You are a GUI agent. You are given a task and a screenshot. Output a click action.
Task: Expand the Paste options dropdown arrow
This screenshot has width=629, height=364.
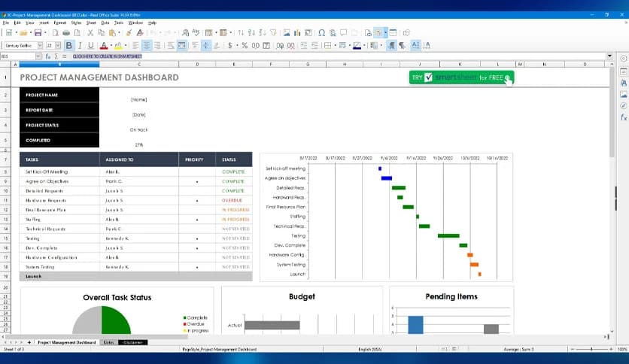tap(119, 33)
